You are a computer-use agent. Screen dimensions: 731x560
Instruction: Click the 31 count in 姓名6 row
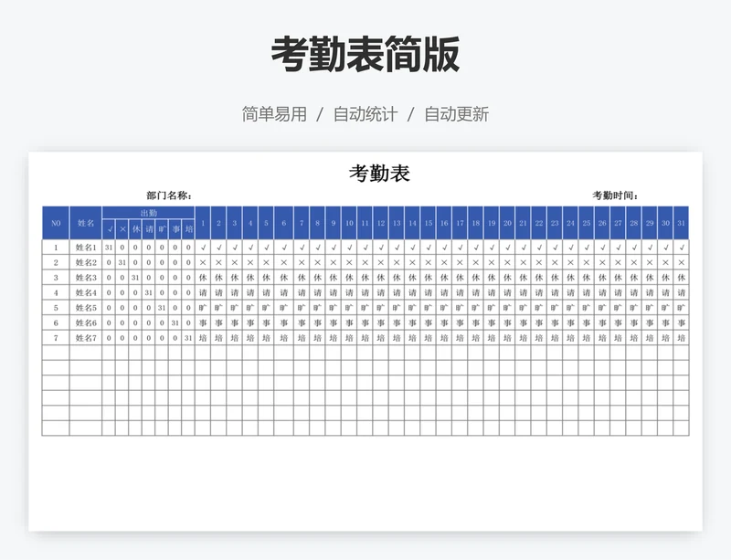tap(175, 322)
